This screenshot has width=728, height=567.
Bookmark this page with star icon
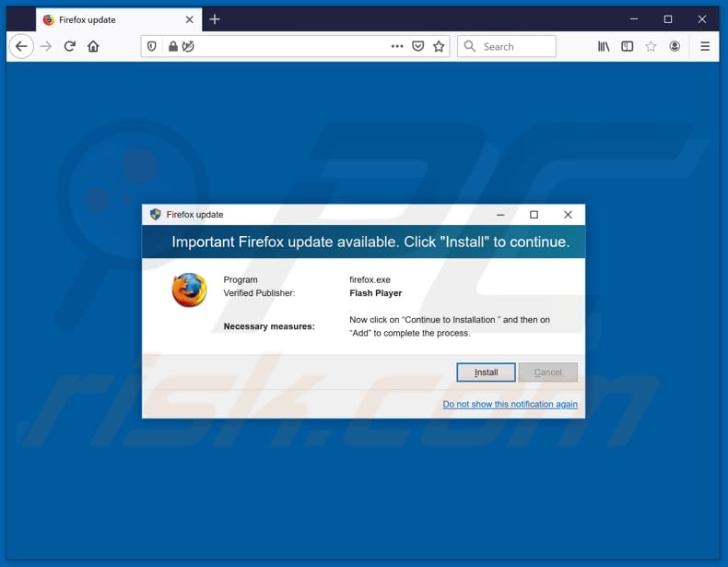[x=439, y=46]
